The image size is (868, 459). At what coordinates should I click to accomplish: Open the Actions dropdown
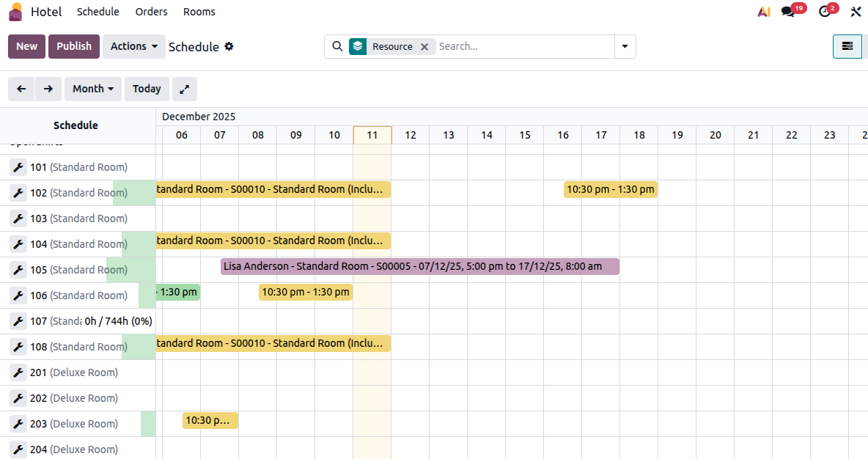pyautogui.click(x=133, y=46)
